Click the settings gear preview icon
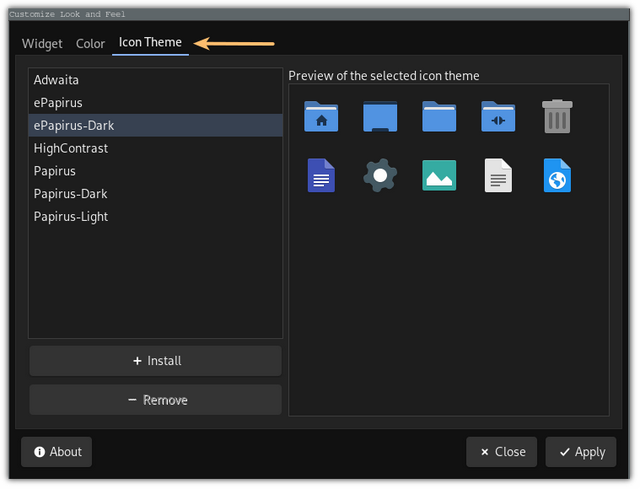Viewport: 640px width, 489px height. 380,175
